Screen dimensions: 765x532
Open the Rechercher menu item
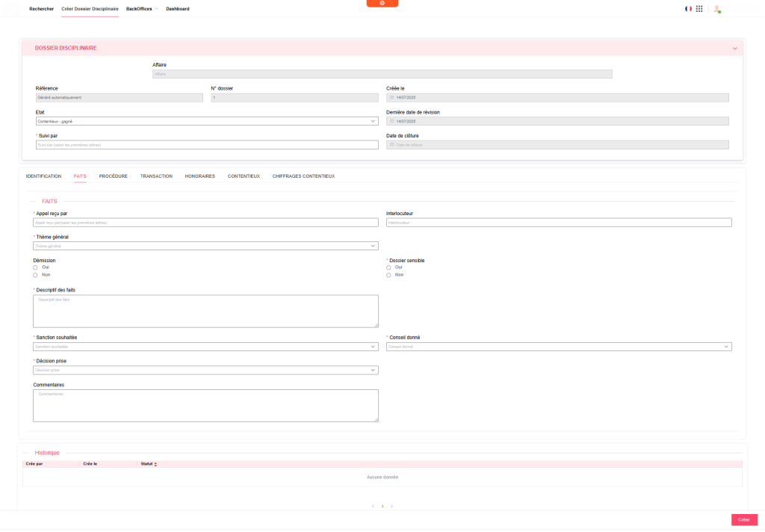click(x=42, y=9)
